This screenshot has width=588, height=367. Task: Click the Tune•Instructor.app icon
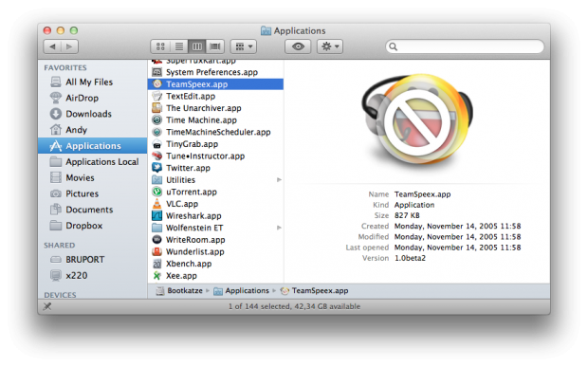pyautogui.click(x=156, y=156)
